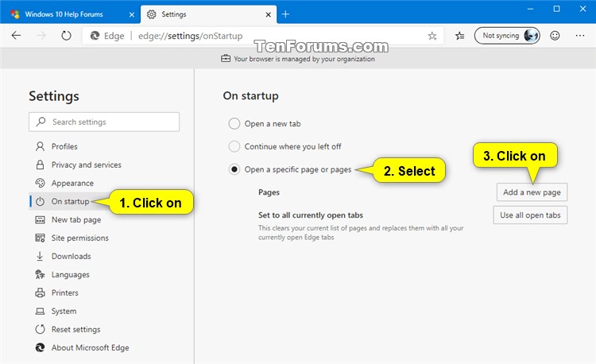596x364 pixels.
Task: Click the briefcase managed-by-organization icon
Action: pos(226,59)
